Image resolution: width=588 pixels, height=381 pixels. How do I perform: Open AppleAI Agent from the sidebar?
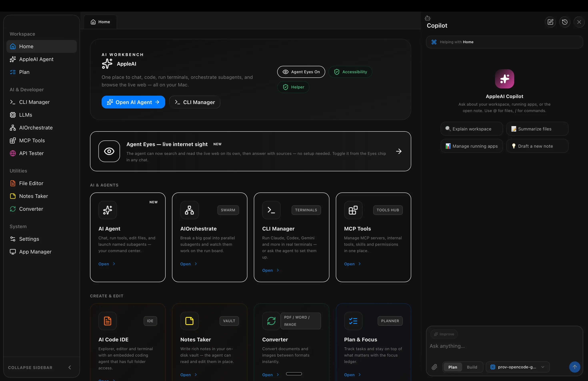pos(42,59)
